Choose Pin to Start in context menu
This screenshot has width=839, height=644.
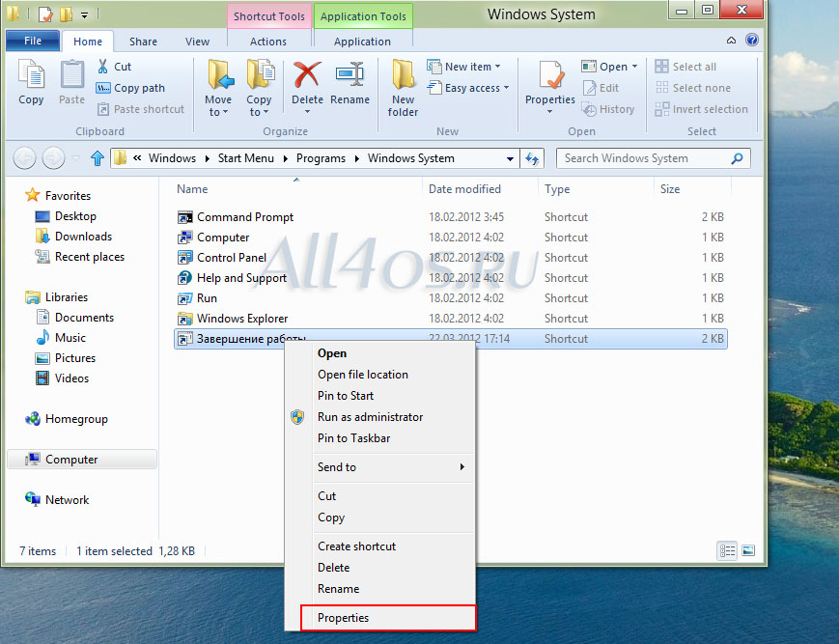point(379,396)
